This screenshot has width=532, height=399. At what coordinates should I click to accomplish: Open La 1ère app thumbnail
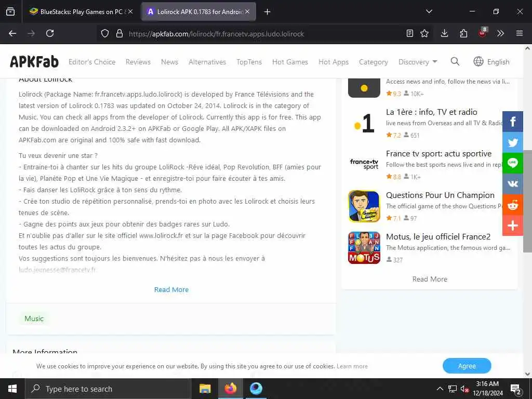pyautogui.click(x=364, y=123)
